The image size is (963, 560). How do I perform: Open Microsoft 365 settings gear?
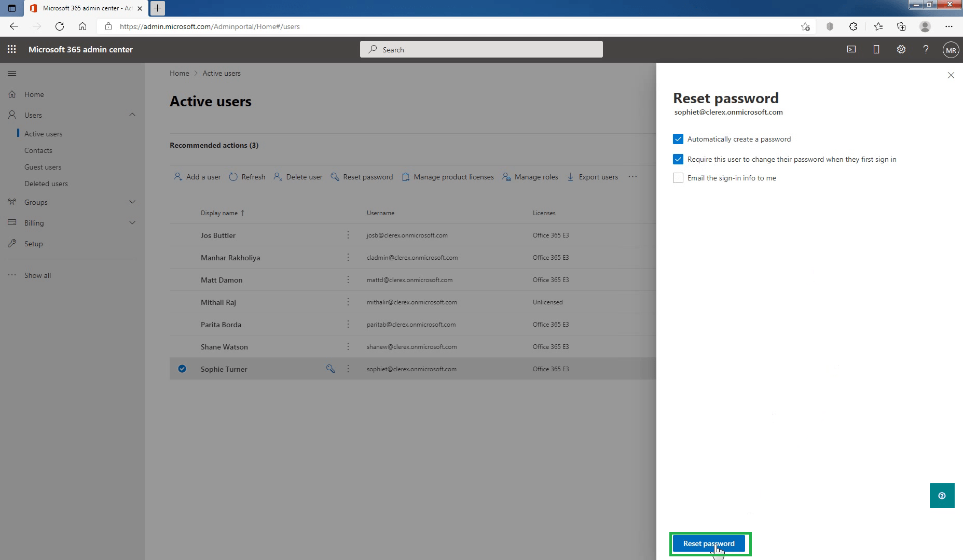click(901, 49)
